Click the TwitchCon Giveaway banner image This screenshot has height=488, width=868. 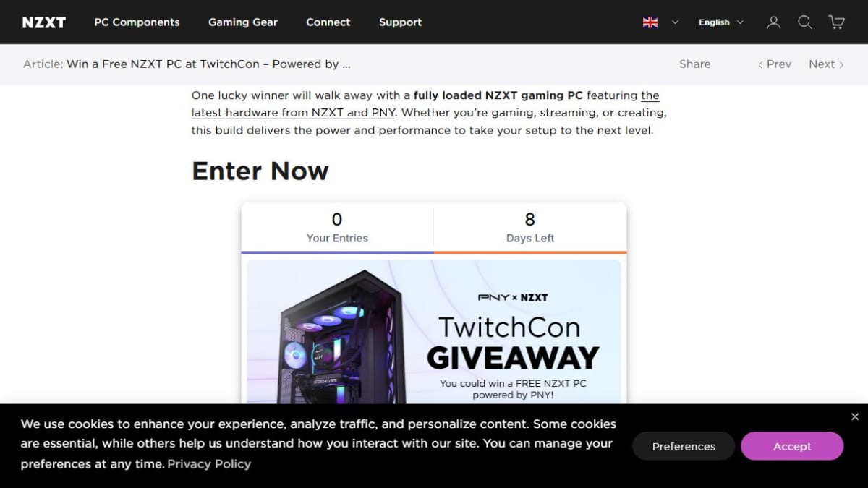(434, 332)
